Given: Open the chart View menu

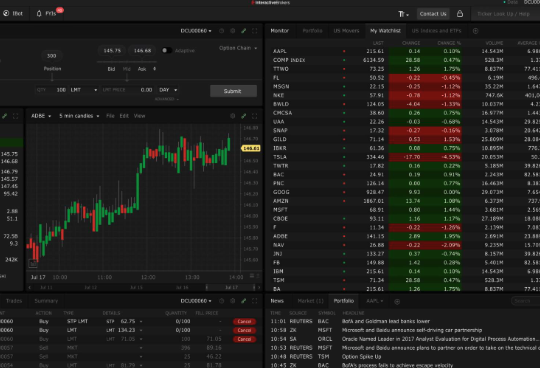Looking at the screenshot, I should (139, 116).
